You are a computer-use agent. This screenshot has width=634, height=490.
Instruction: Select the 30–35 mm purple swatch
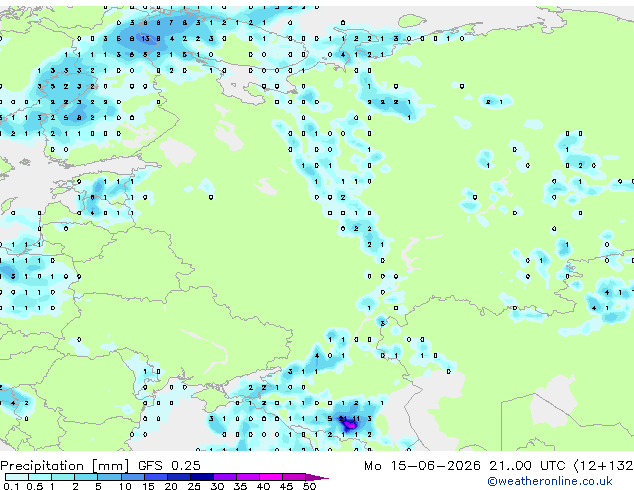224,477
